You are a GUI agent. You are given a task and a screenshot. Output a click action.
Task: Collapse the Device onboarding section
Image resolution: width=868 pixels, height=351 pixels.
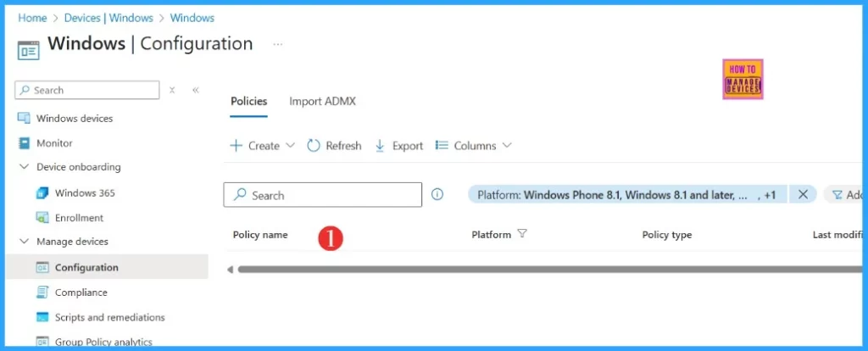[x=24, y=167]
